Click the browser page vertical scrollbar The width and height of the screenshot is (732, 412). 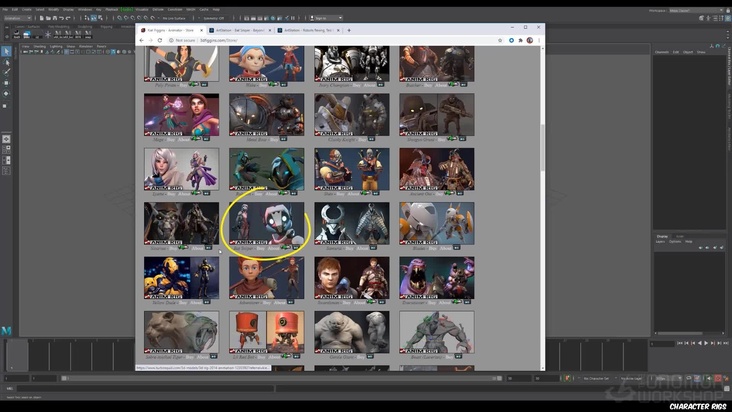542,150
